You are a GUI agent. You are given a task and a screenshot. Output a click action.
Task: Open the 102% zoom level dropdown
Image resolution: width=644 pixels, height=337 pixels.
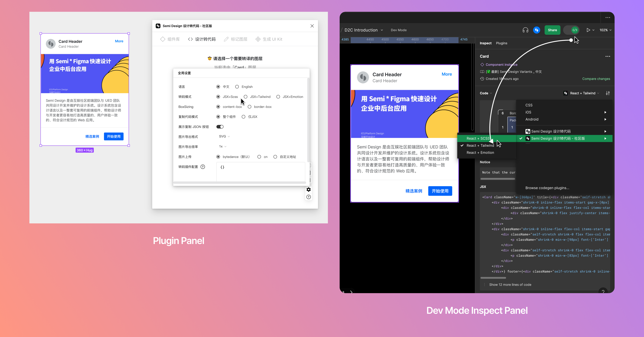(x=605, y=30)
